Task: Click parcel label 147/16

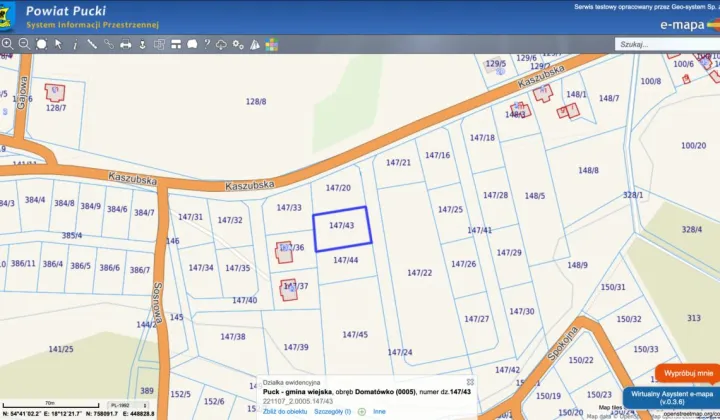Action: coord(437,155)
